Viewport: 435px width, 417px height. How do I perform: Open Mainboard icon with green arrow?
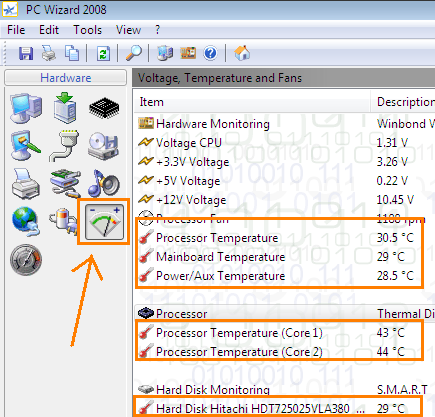[65, 108]
